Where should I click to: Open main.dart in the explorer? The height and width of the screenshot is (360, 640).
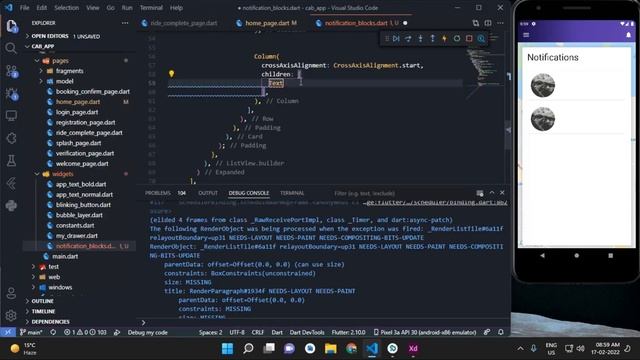click(65, 256)
